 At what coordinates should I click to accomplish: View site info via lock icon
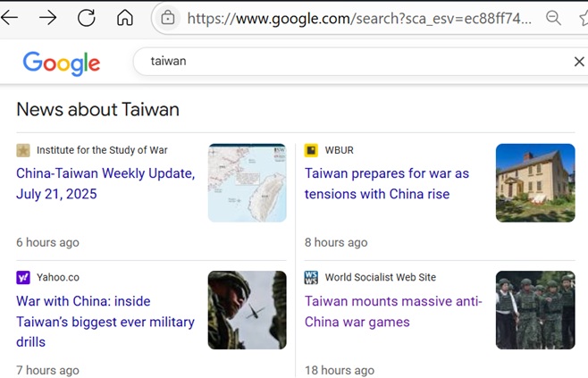pyautogui.click(x=168, y=18)
